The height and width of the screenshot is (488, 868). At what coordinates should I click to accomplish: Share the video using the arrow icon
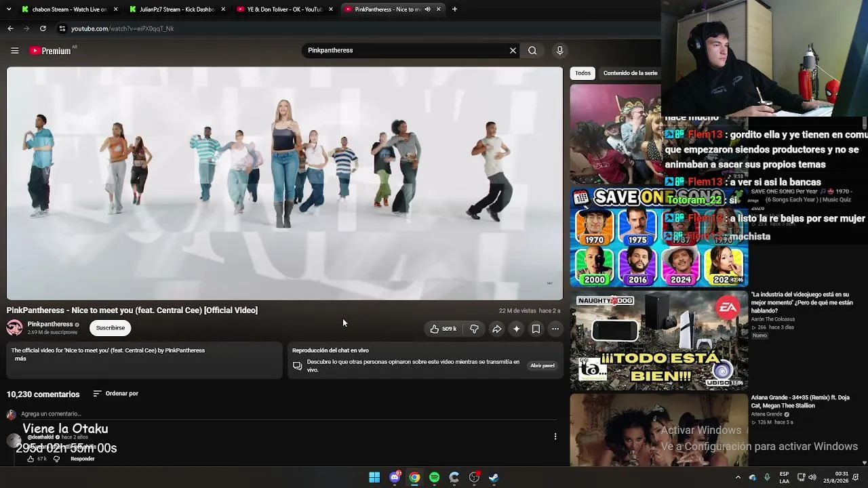pos(496,329)
